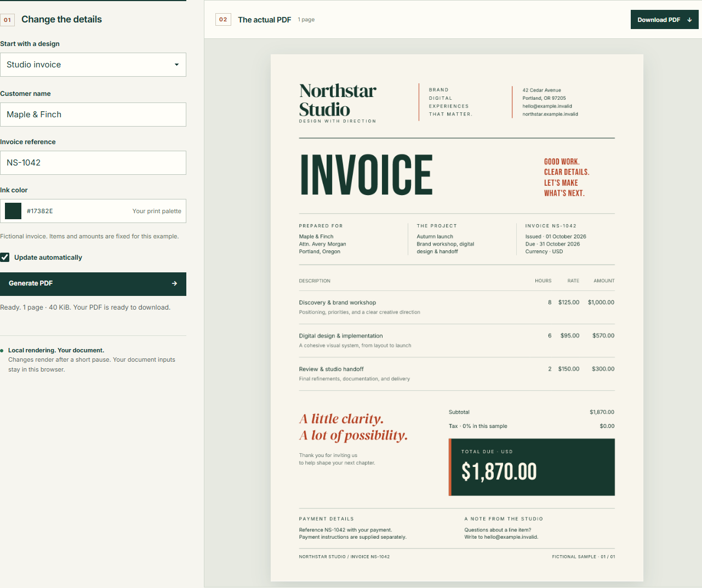The height and width of the screenshot is (588, 702).
Task: Click the Generate PDF button
Action: click(x=93, y=284)
